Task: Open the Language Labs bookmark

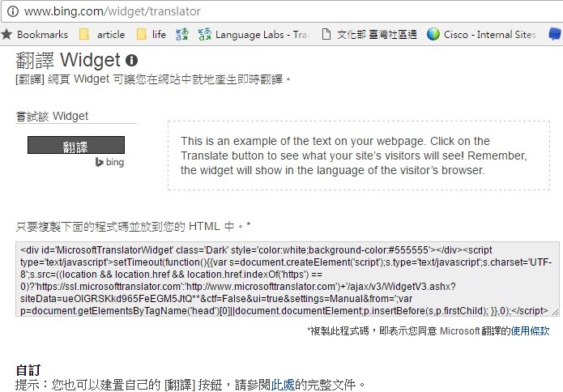Action: click(x=254, y=35)
